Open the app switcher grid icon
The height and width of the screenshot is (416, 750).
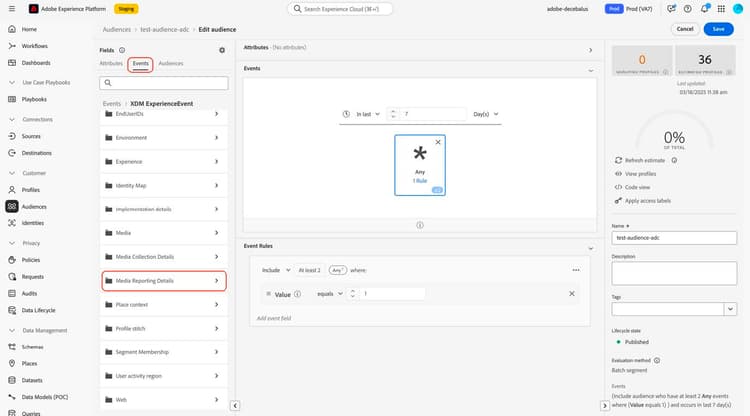click(721, 9)
